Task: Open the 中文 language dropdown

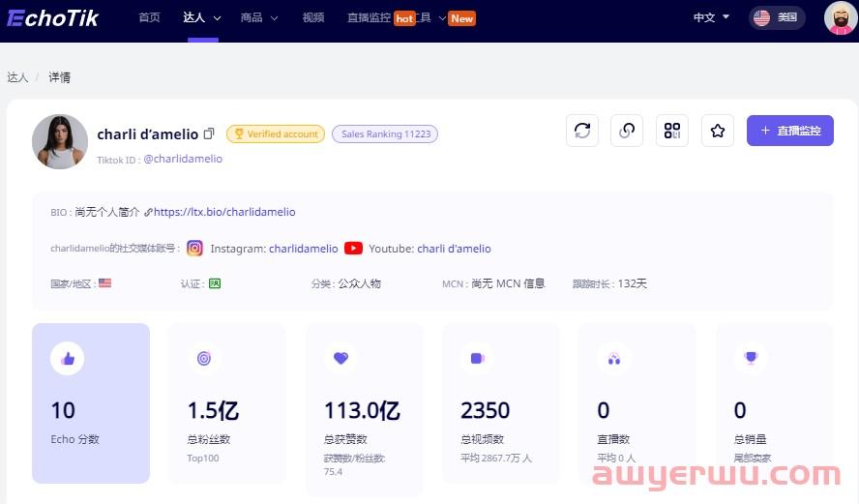Action: pyautogui.click(x=711, y=17)
